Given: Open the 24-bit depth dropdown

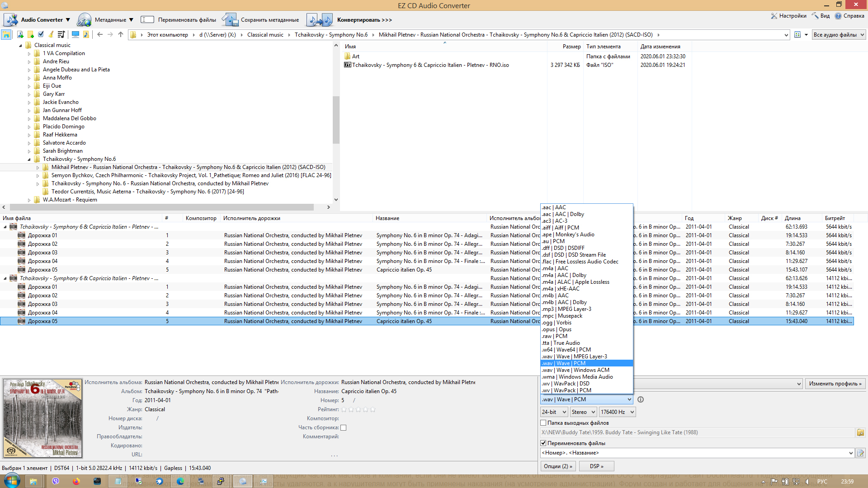Looking at the screenshot, I should (554, 412).
